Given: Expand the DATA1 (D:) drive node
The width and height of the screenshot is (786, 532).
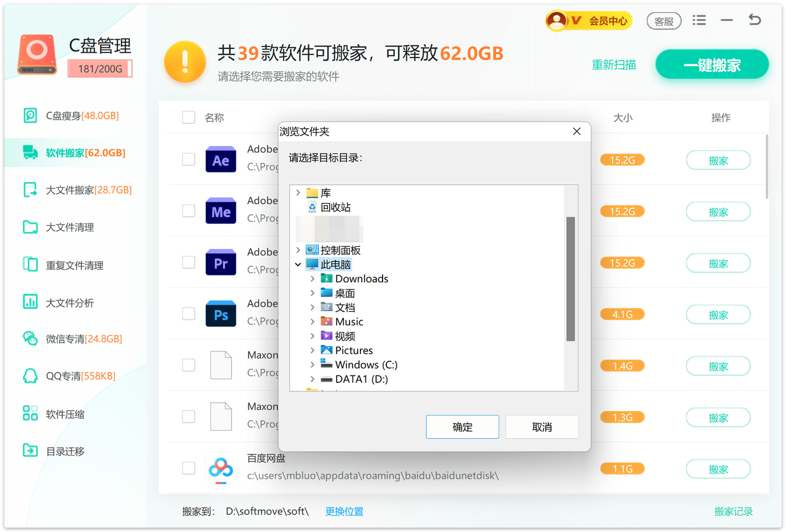Looking at the screenshot, I should click(x=313, y=379).
